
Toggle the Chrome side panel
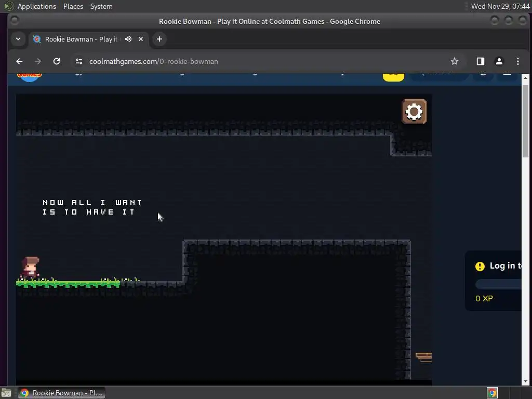tap(481, 61)
